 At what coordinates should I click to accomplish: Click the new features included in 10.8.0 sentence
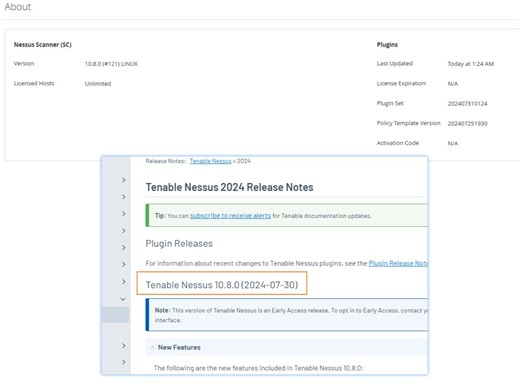[258, 368]
